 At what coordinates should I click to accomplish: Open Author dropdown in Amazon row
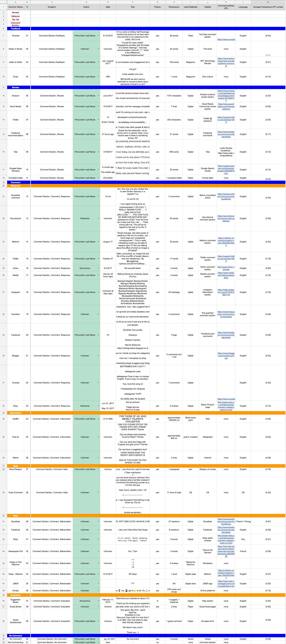click(98, 96)
